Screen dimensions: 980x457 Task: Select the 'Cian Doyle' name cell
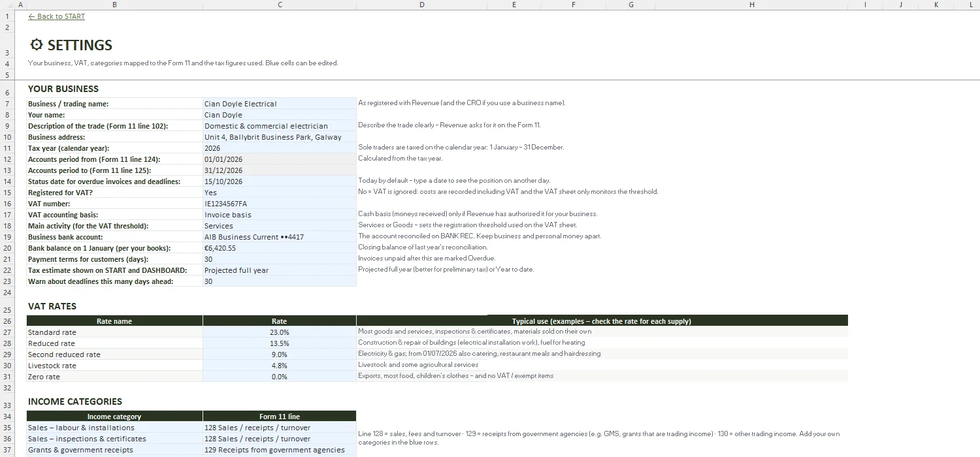(x=280, y=115)
